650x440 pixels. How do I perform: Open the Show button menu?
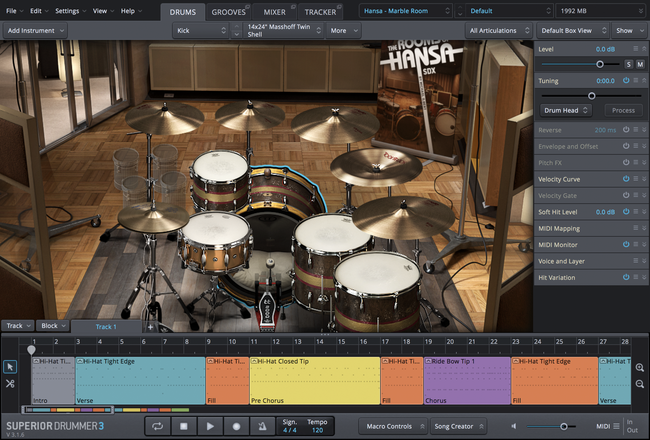click(x=629, y=30)
